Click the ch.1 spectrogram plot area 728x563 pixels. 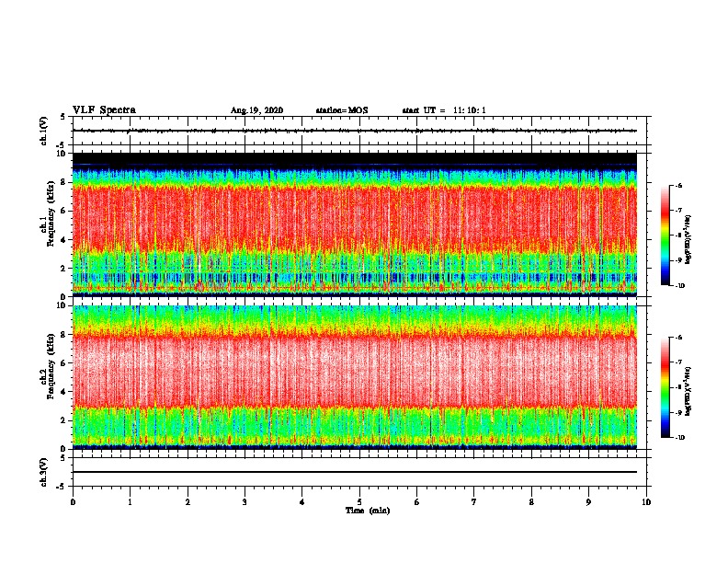pos(355,224)
